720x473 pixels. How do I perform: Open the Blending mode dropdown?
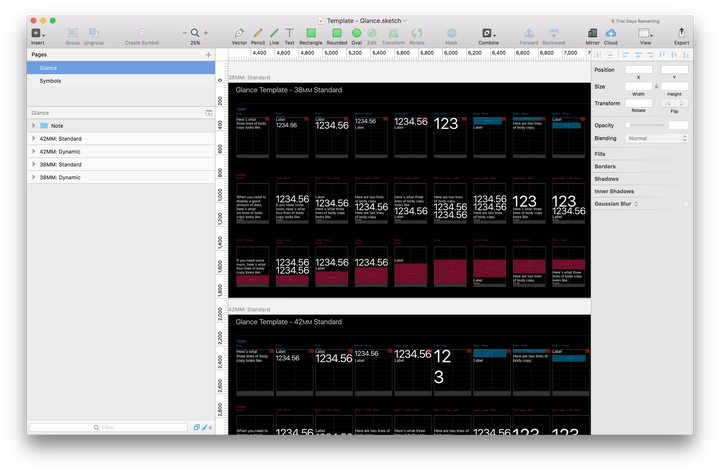(x=656, y=138)
